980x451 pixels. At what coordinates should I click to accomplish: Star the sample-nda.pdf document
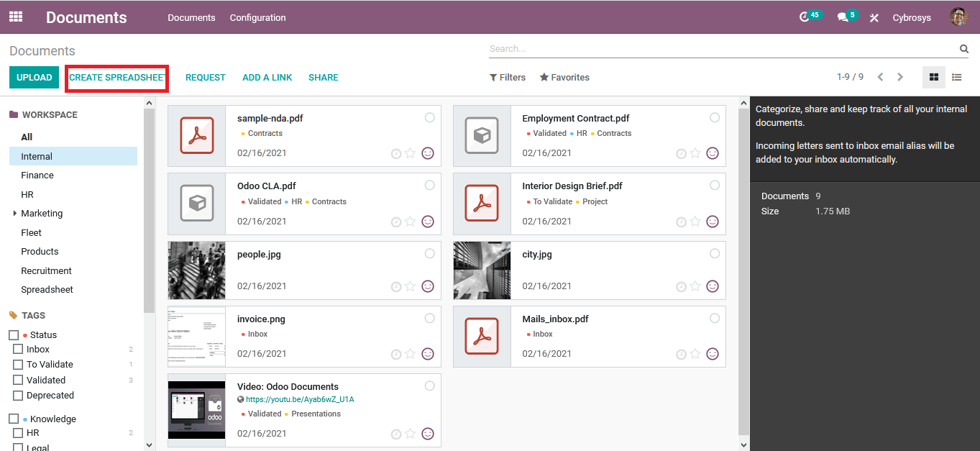[x=410, y=153]
